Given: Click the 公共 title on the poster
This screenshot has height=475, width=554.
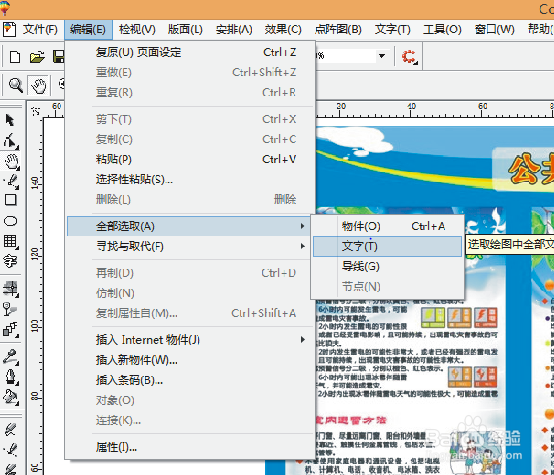Looking at the screenshot, I should tap(531, 169).
